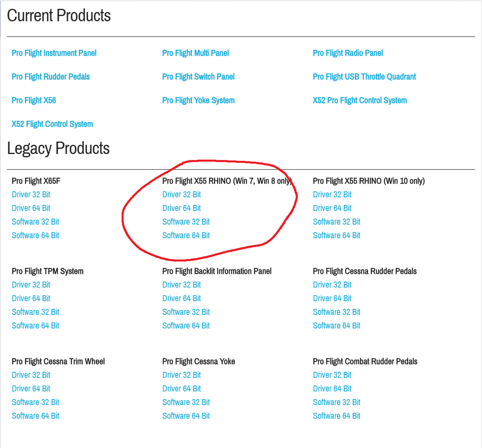Get Software 64 Bit for Cessna Rudder Pedals

coord(336,326)
